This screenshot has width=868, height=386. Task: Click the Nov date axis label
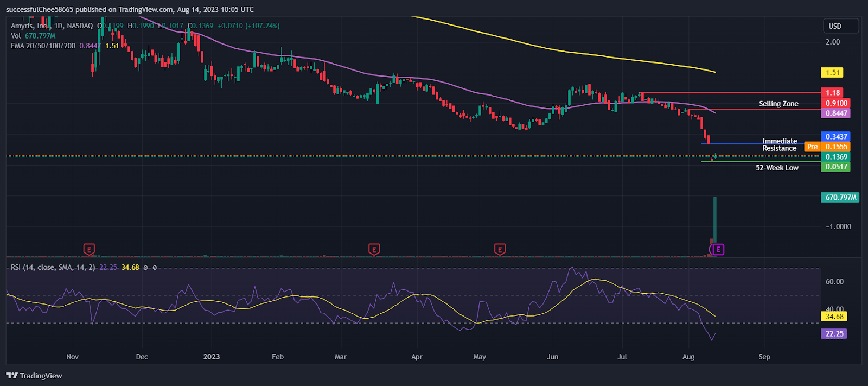[72, 357]
